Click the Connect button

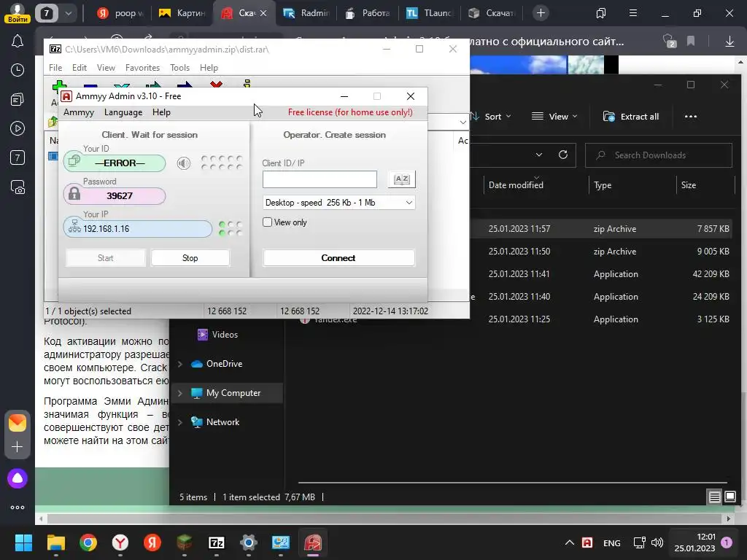point(338,258)
